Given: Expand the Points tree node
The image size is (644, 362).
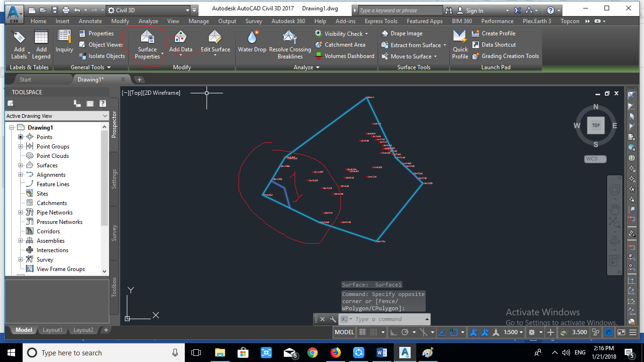Looking at the screenshot, I should 21,137.
